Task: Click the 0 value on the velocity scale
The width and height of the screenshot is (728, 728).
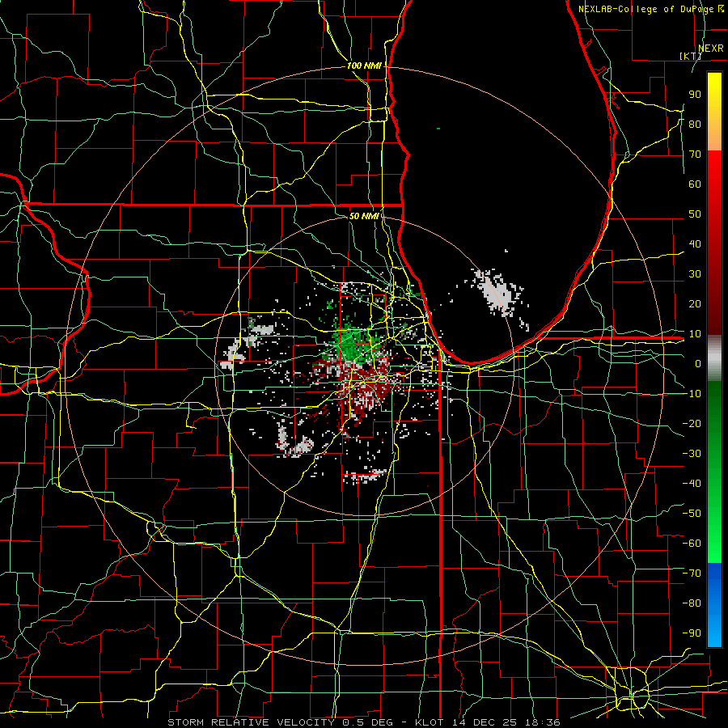Action: click(698, 364)
